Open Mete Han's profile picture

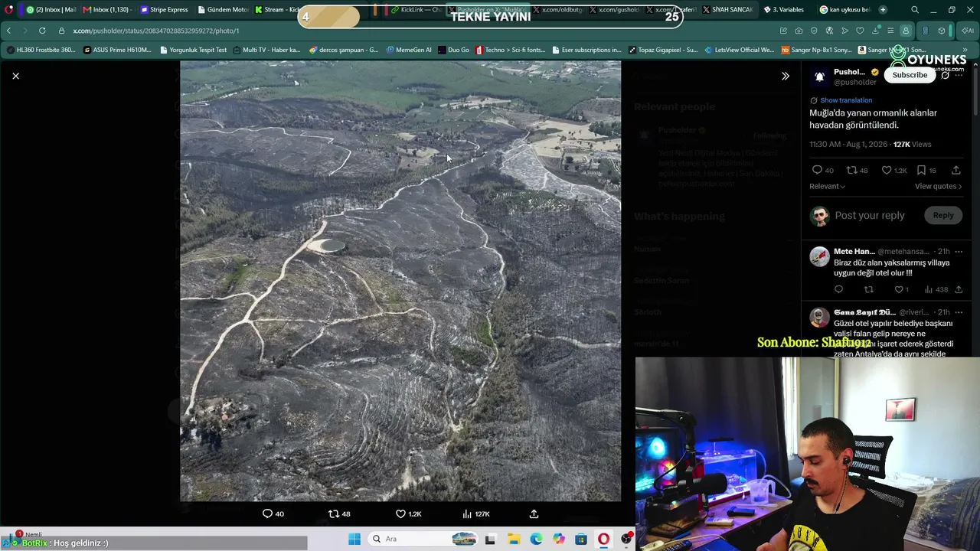tap(819, 256)
